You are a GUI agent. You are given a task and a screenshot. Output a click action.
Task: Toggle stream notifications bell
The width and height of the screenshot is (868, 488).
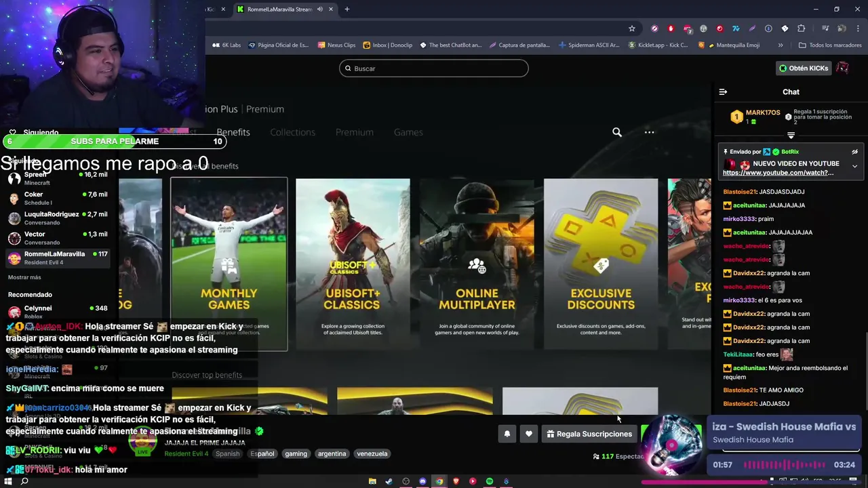[507, 434]
